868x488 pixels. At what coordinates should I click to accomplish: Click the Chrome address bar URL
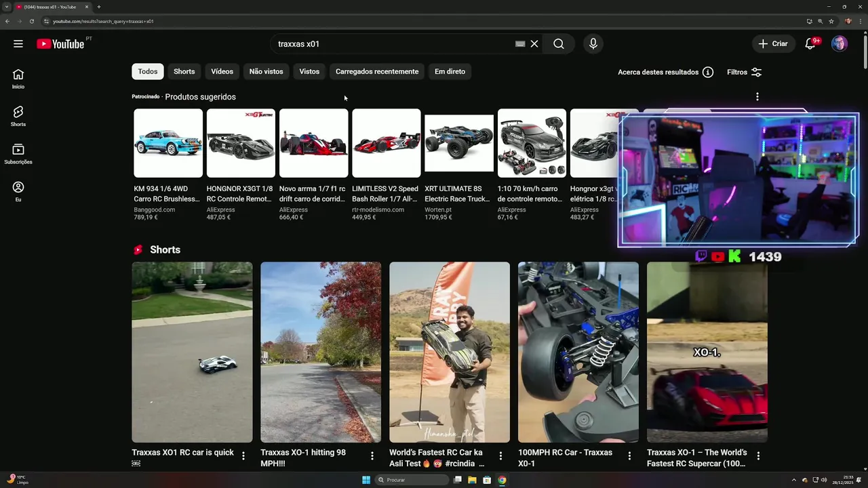coord(103,21)
